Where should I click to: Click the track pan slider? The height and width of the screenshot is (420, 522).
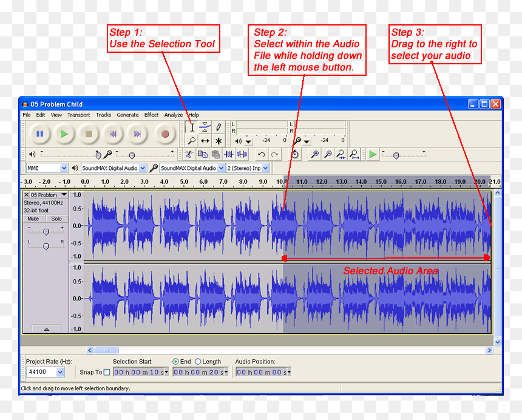46,246
